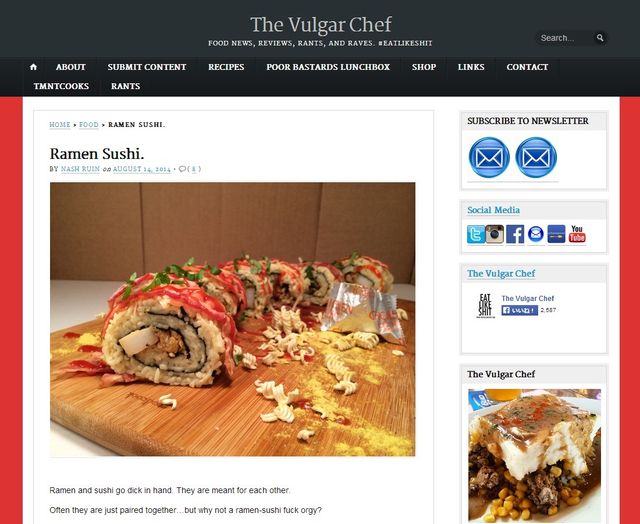Click the Nash Ruin author link
The height and width of the screenshot is (524, 640).
click(80, 169)
